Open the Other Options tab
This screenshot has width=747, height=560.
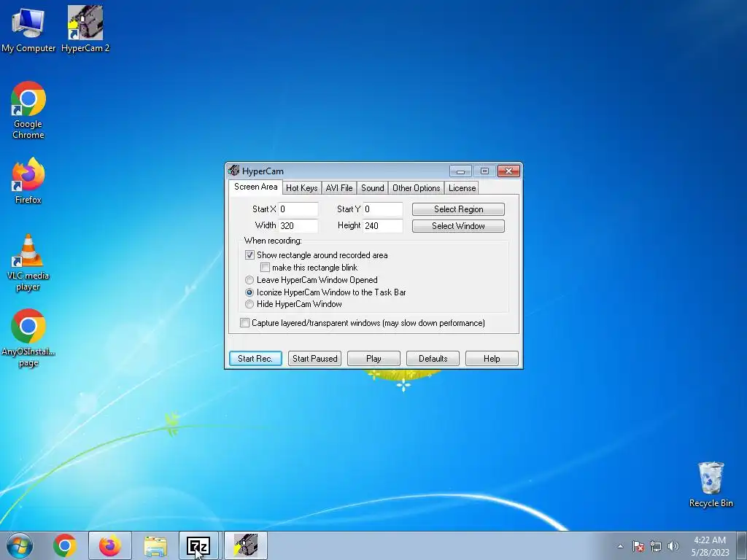(417, 188)
